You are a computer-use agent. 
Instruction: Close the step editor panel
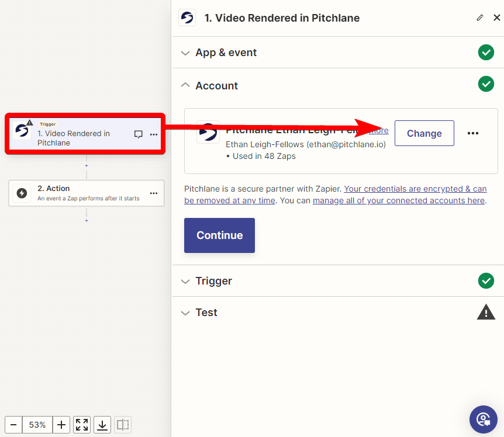(x=496, y=18)
